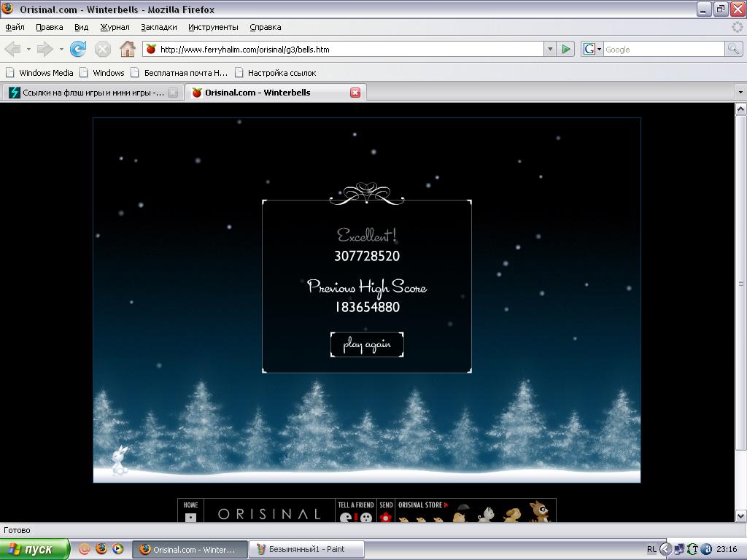
Task: Launch Windows Media Player from quick launch
Action: [x=117, y=549]
